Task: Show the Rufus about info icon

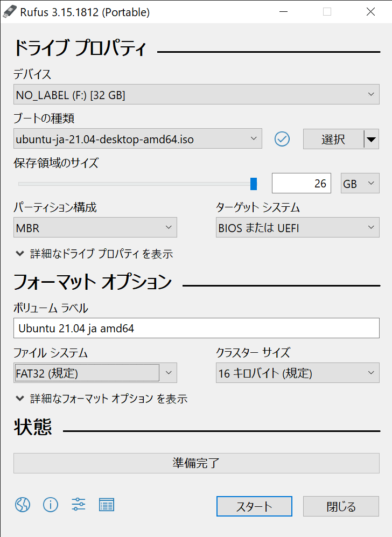Action: click(x=50, y=505)
